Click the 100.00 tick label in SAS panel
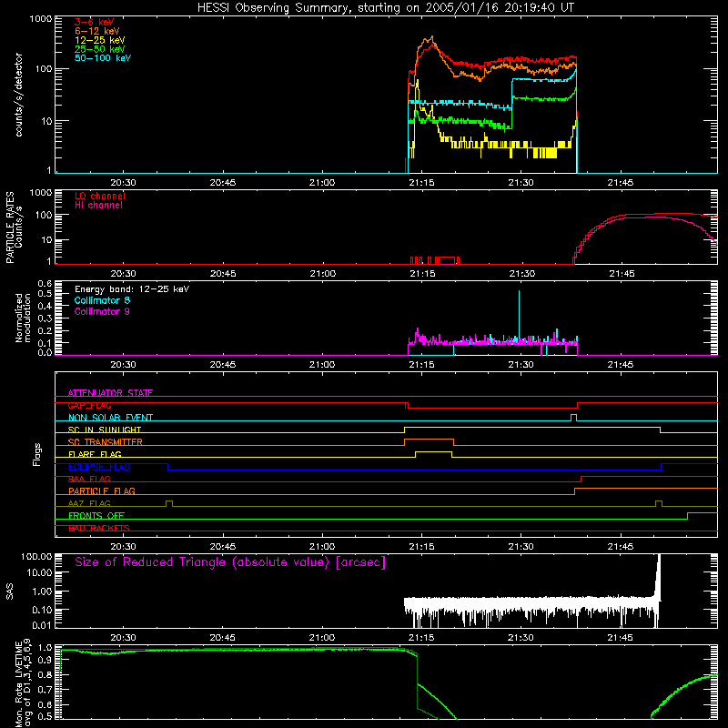This screenshot has height=728, width=728. [x=36, y=556]
